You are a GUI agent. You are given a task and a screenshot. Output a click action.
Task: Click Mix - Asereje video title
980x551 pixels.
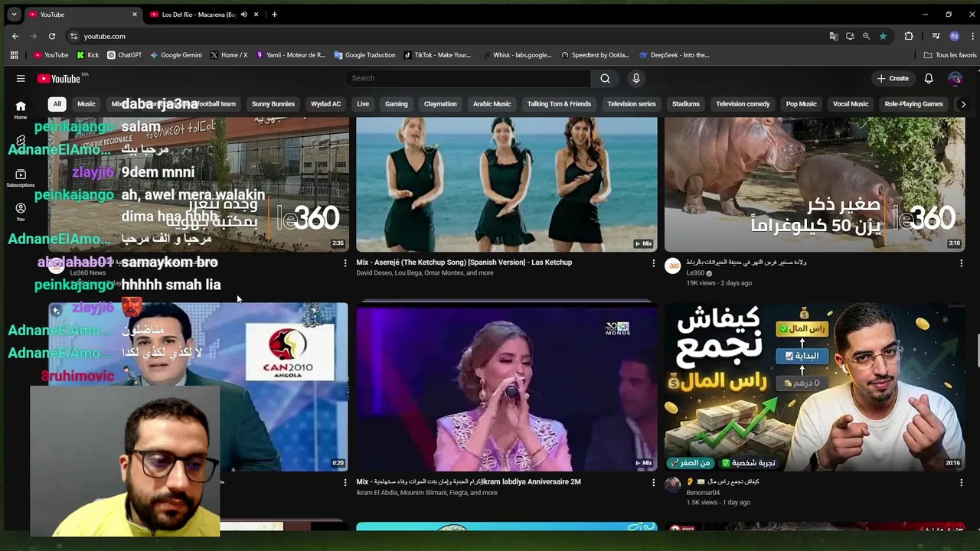[x=464, y=262]
